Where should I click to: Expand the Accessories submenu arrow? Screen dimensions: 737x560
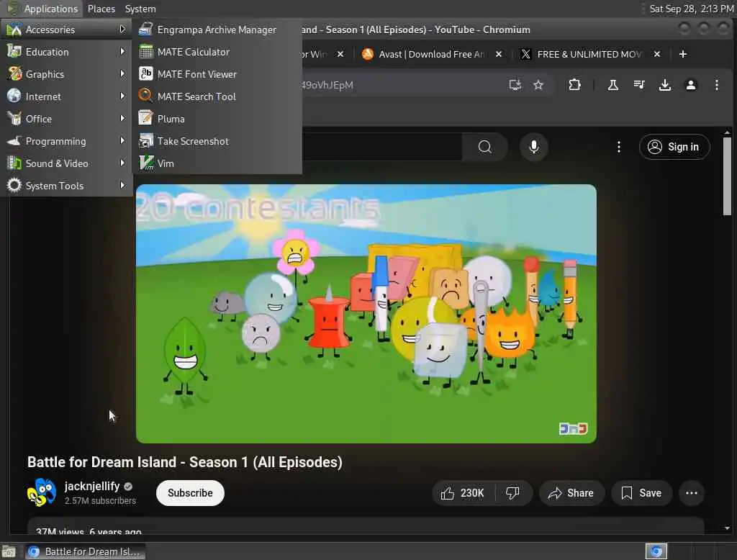(122, 30)
